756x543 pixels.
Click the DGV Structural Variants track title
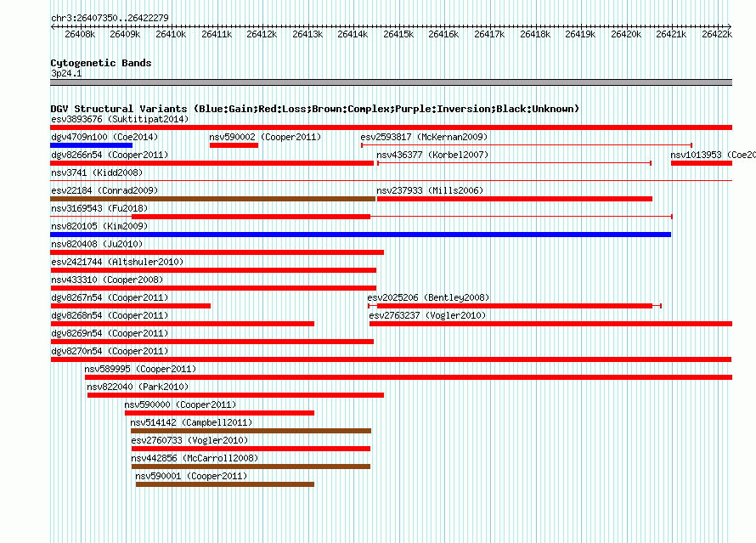click(x=315, y=109)
